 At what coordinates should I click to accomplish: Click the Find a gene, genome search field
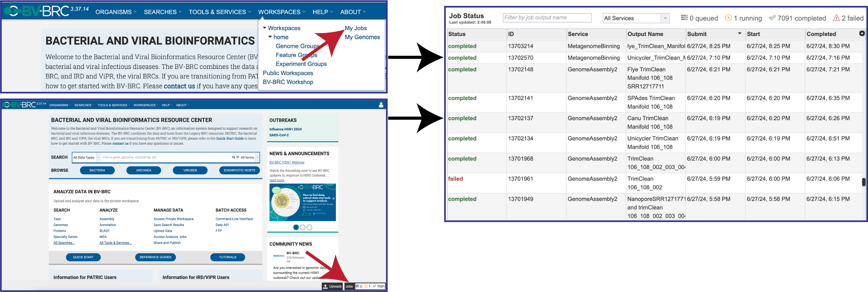(166, 157)
